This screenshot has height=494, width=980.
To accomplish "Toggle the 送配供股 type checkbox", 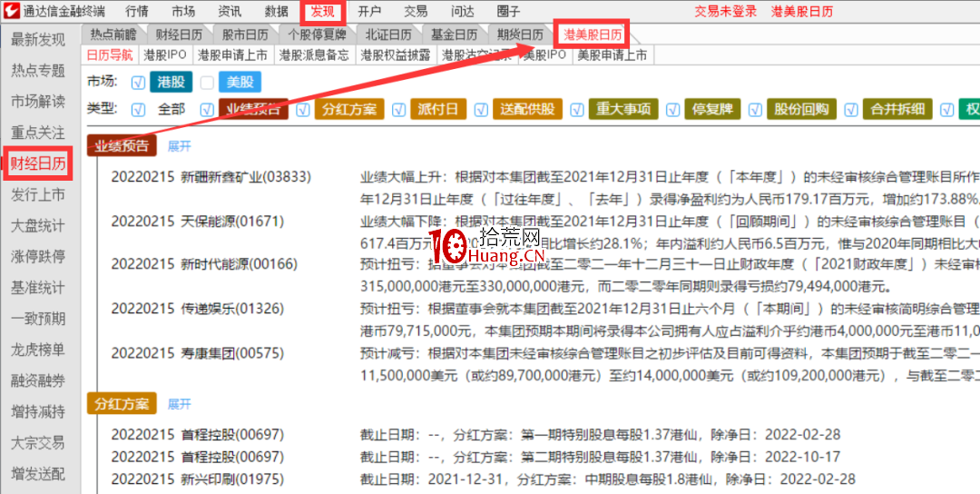I will [481, 110].
